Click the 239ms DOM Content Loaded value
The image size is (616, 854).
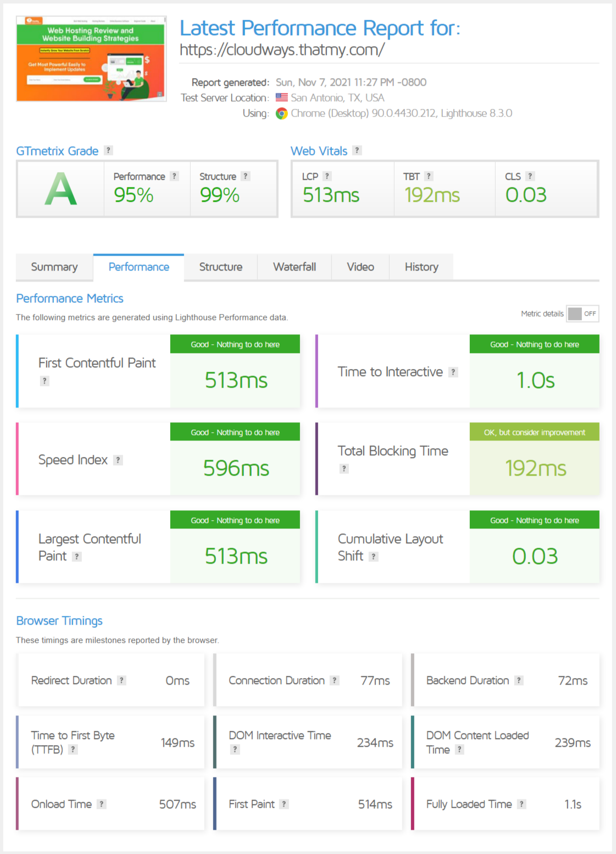[573, 742]
